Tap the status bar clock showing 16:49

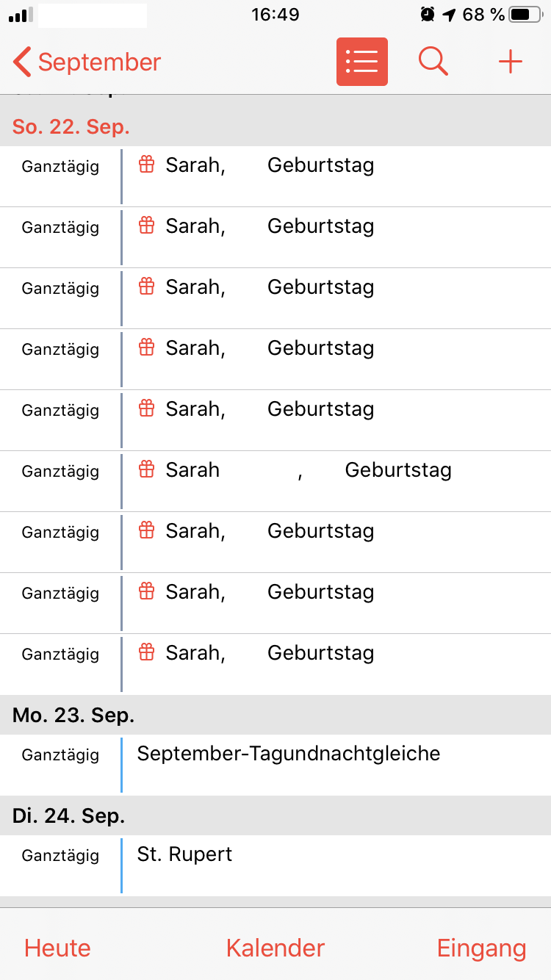click(275, 14)
